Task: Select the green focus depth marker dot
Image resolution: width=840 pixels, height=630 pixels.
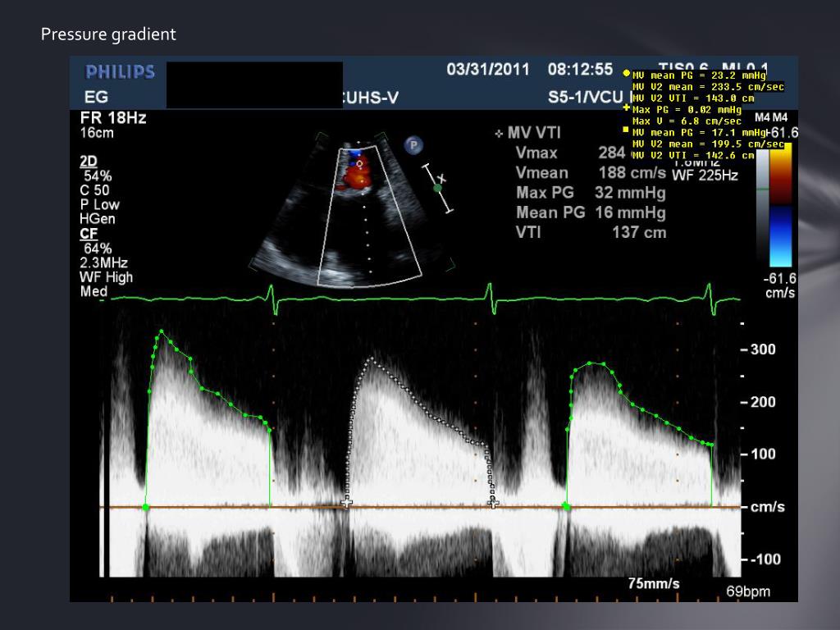Action: (x=437, y=188)
